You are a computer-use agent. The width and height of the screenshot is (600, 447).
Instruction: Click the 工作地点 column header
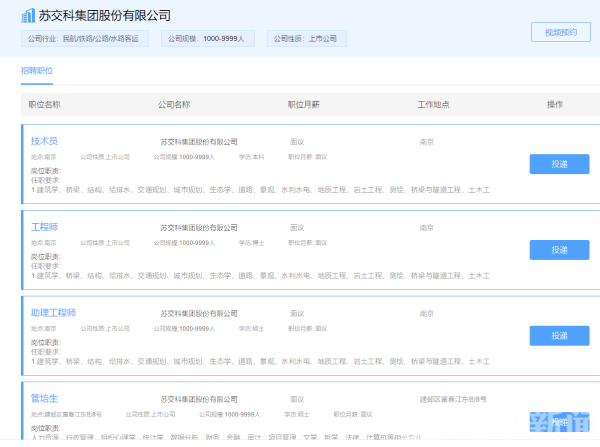point(434,104)
